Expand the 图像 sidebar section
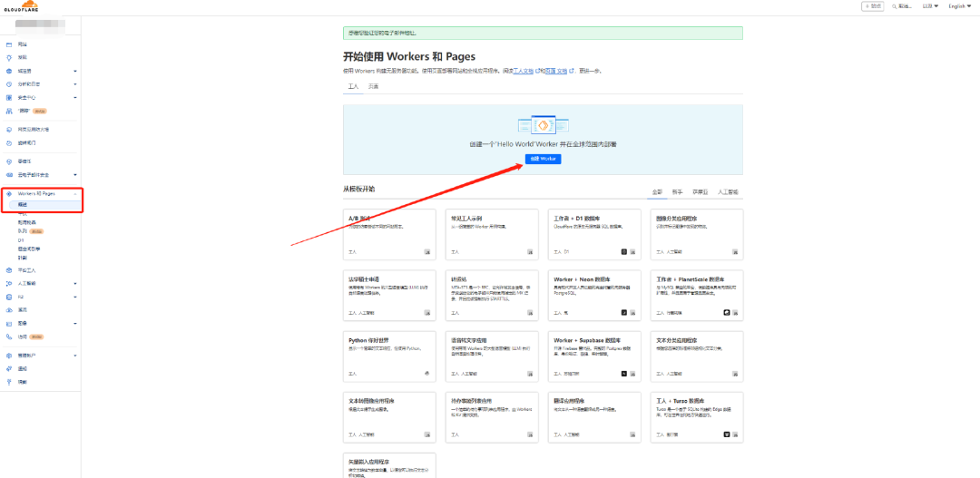Image resolution: width=980 pixels, height=478 pixels. 75,324
